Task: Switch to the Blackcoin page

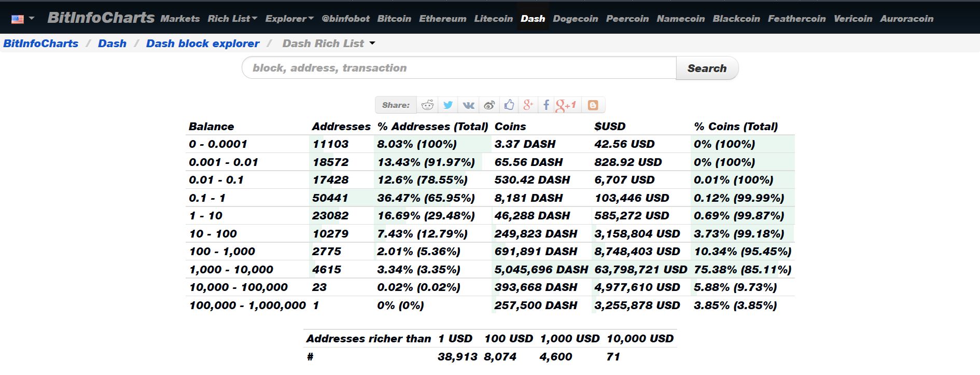Action: 736,19
